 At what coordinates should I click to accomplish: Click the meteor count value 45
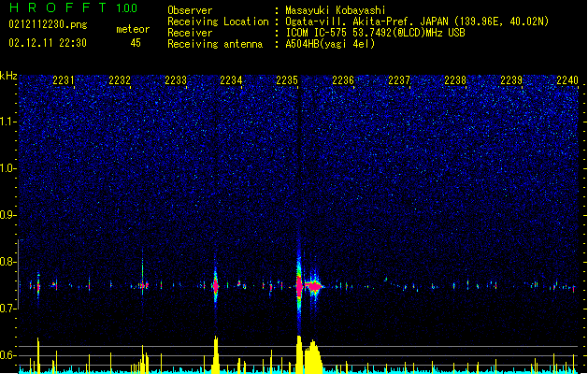pos(136,43)
